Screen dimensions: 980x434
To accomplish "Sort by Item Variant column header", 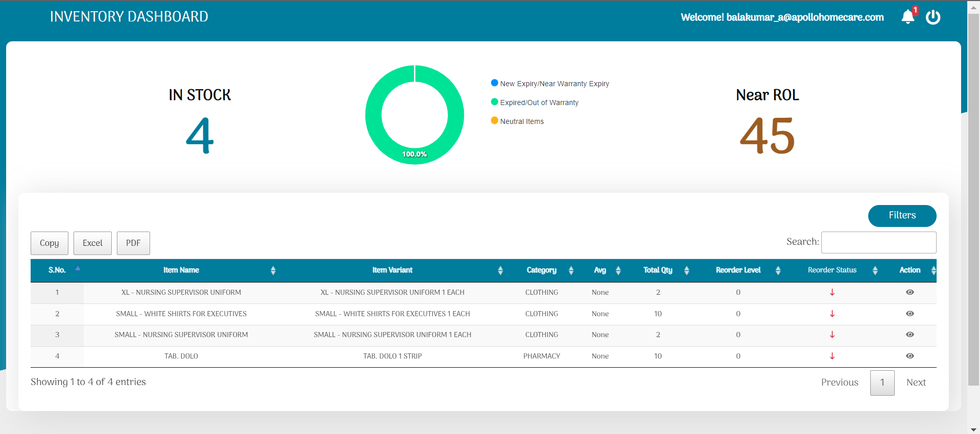I will pos(392,270).
